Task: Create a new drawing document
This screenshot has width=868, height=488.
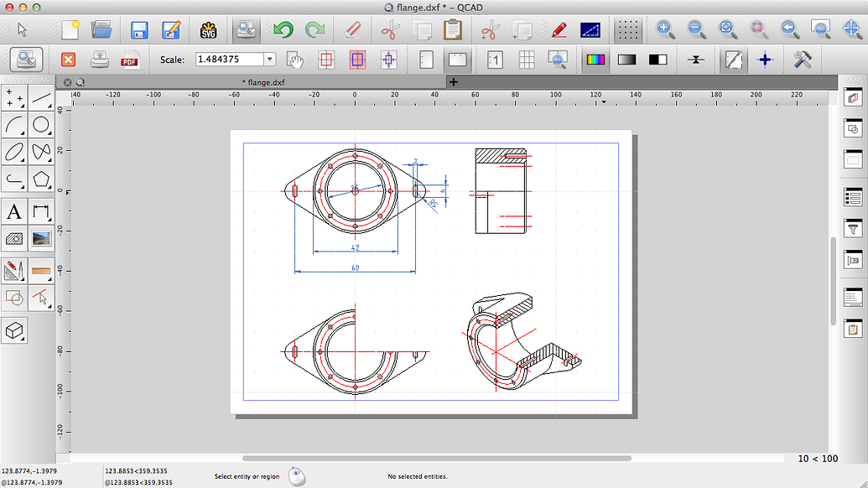Action: coord(70,29)
